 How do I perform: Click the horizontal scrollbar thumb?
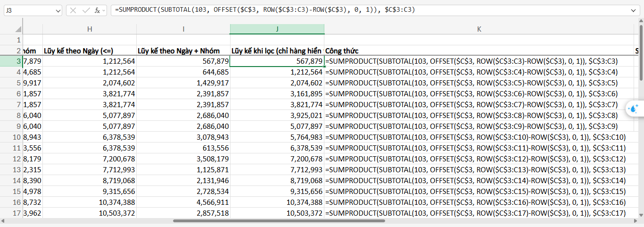pyautogui.click(x=279, y=221)
